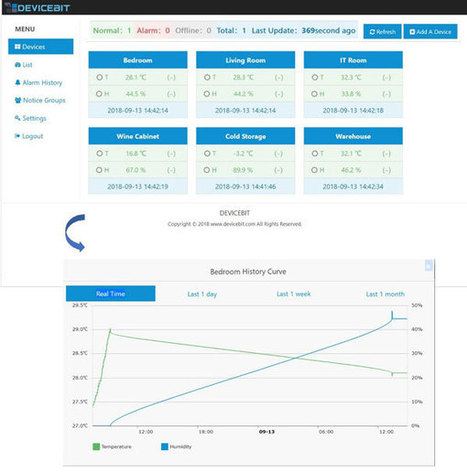Select the Living Room temperature radio button
This screenshot has width=467, height=472.
point(207,77)
